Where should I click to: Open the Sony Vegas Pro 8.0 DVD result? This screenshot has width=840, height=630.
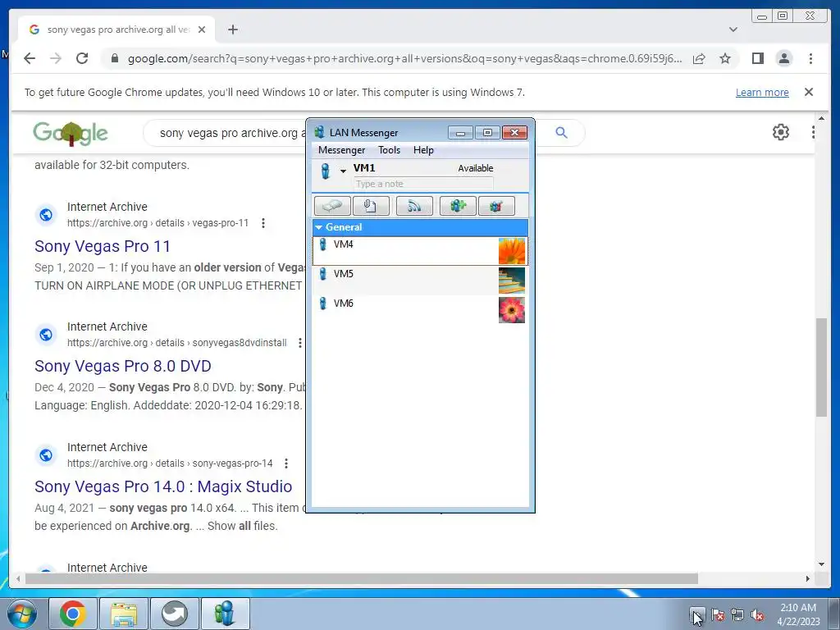123,366
